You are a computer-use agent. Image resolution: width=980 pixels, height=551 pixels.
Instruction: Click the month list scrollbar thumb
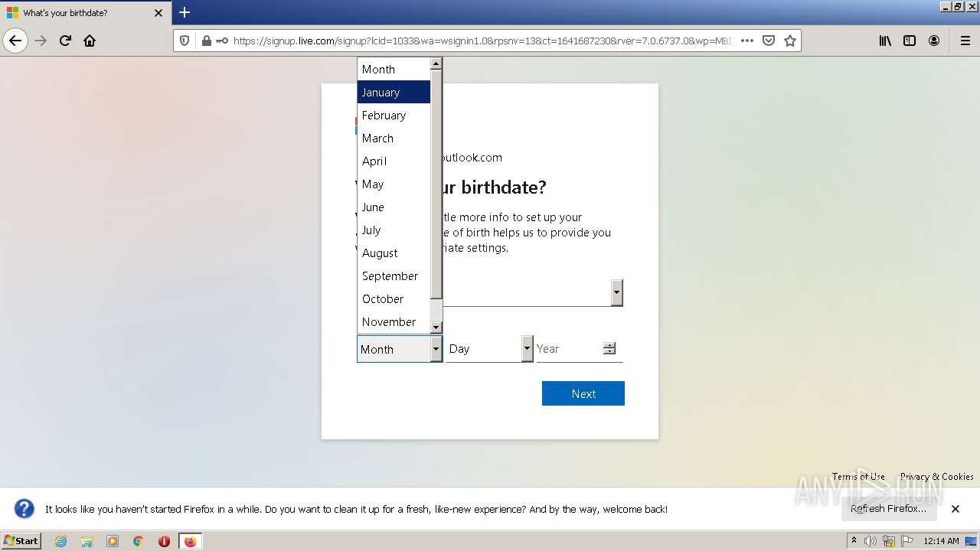point(436,184)
